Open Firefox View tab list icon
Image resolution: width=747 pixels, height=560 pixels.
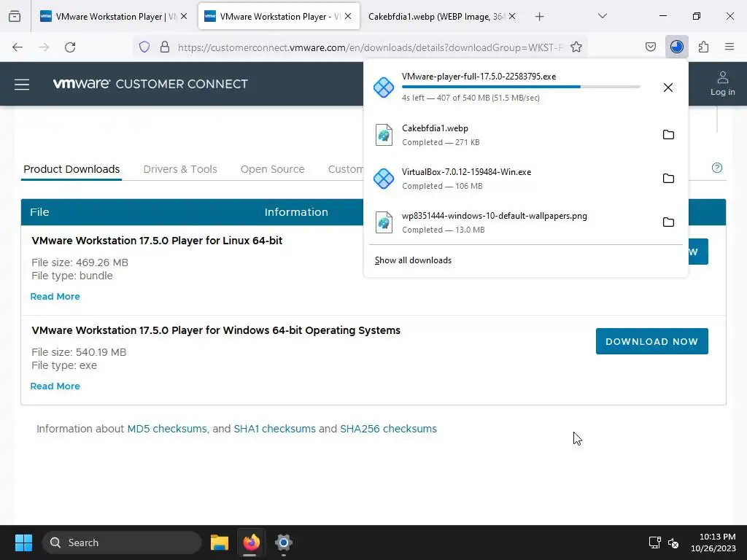tap(15, 16)
